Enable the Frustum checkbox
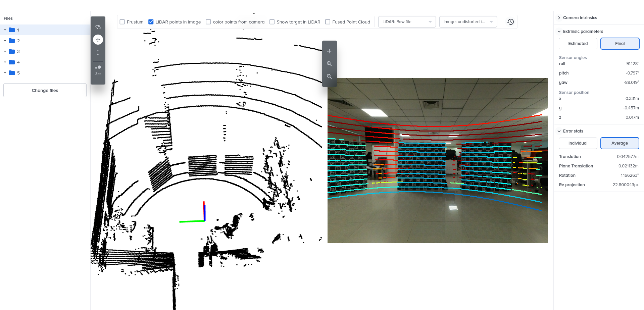 click(x=122, y=22)
